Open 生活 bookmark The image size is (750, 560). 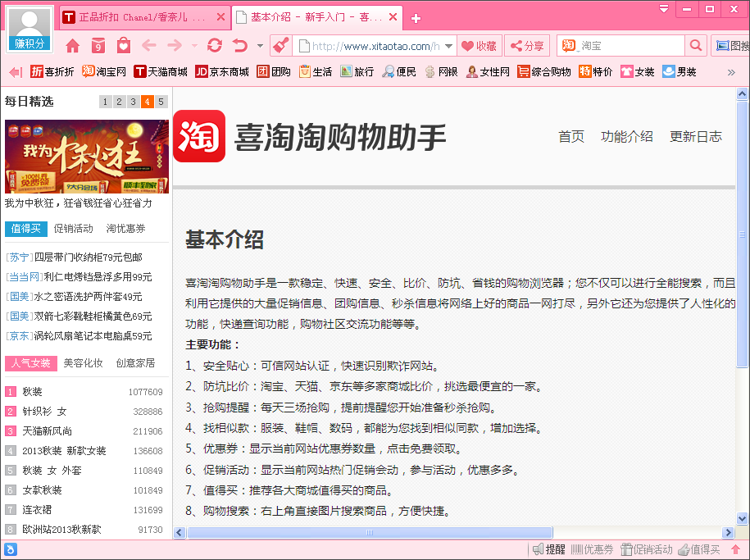click(316, 72)
